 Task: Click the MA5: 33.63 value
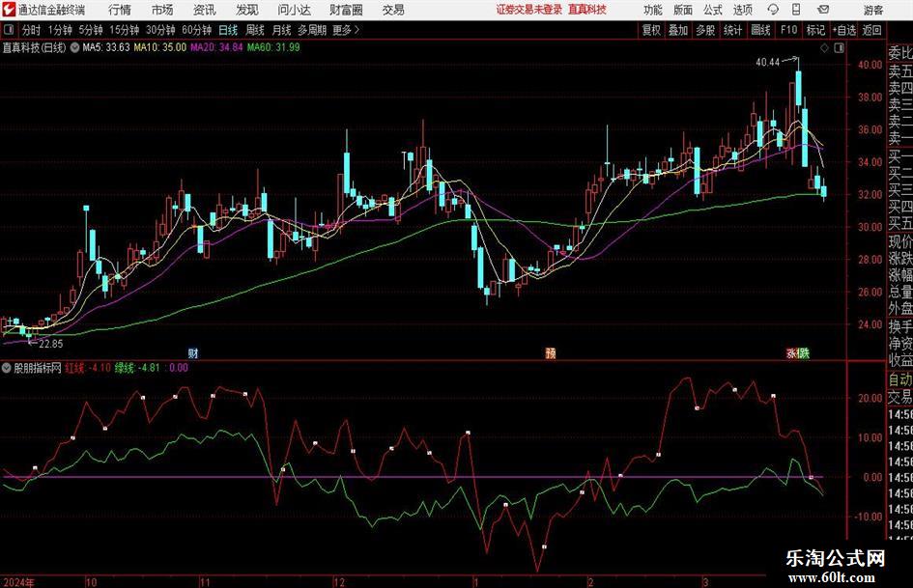[106, 47]
